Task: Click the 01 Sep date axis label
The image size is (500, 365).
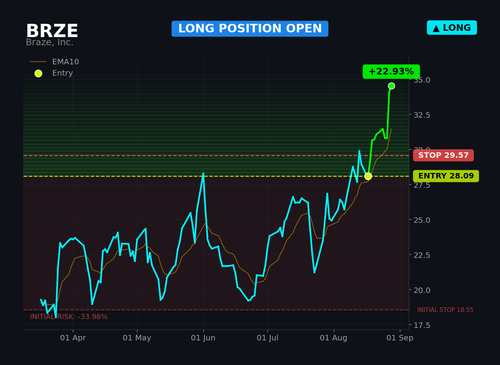Action: point(400,338)
